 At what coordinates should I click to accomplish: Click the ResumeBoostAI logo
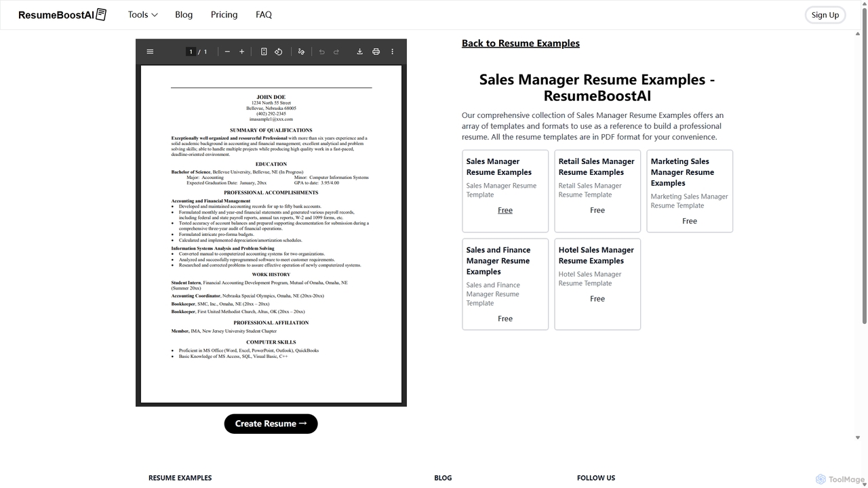[62, 14]
